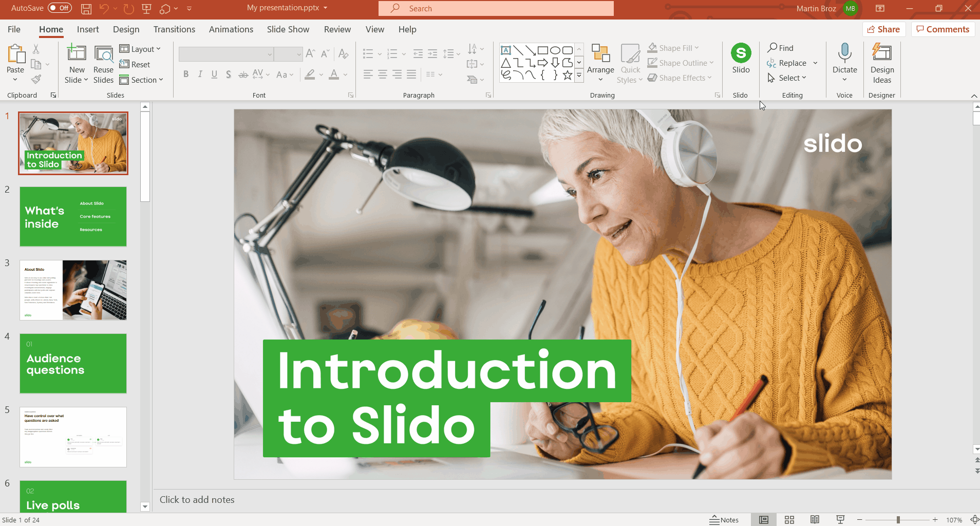The width and height of the screenshot is (980, 526).
Task: Increase font size with large A icon
Action: tap(310, 53)
